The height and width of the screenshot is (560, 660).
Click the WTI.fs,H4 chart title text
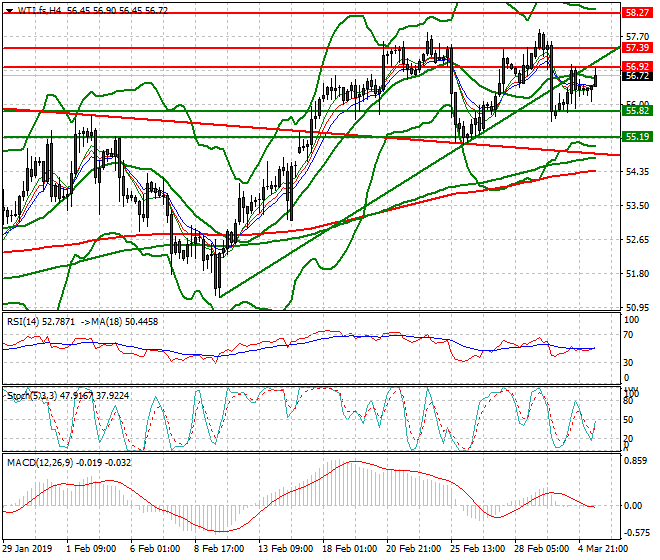tap(40, 11)
